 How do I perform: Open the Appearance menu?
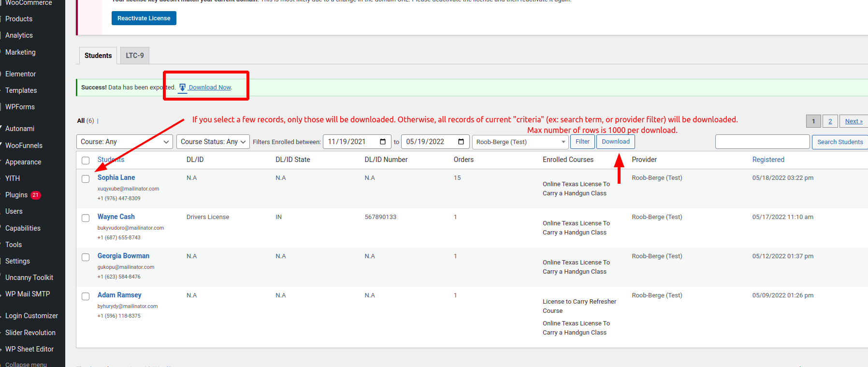click(23, 162)
